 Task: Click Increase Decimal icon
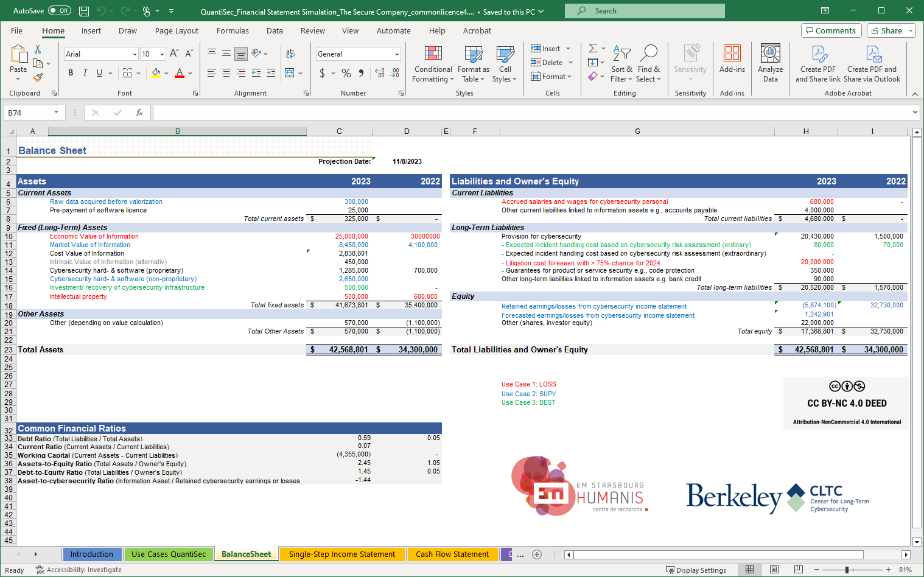point(380,73)
